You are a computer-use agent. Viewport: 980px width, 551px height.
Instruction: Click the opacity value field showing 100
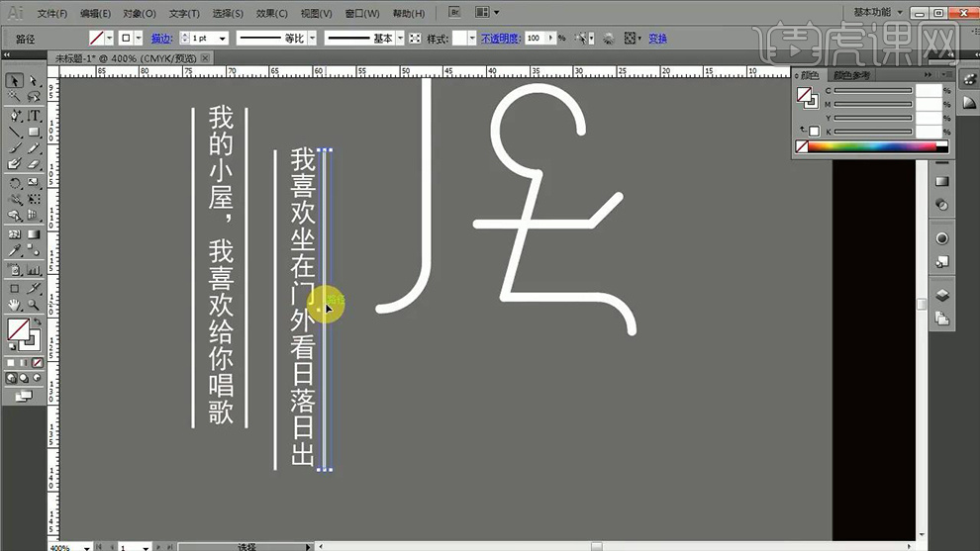[535, 39]
